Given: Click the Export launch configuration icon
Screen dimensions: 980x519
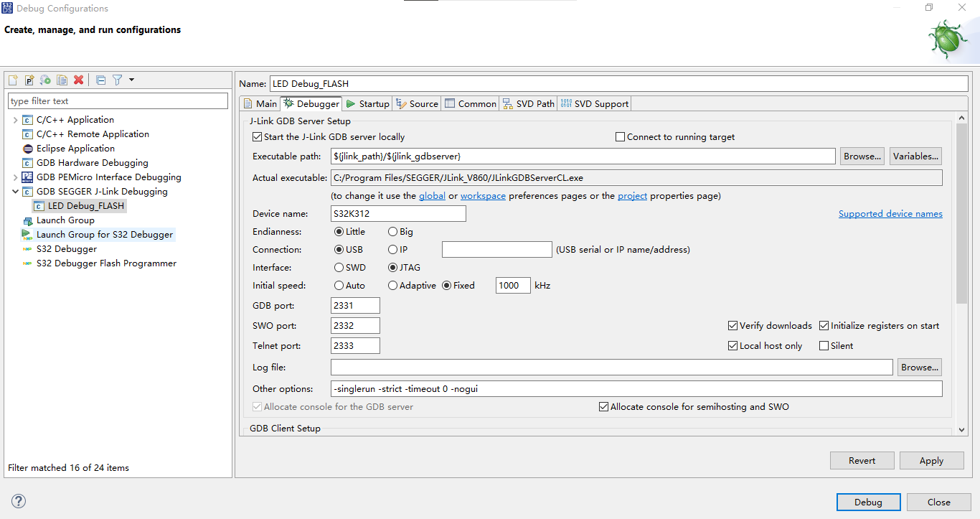Looking at the screenshot, I should (x=45, y=80).
